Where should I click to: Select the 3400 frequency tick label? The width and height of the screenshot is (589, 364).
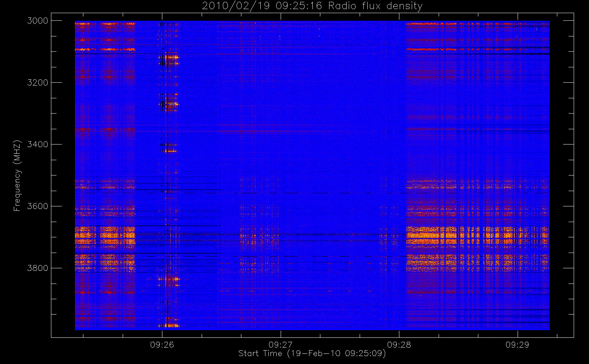38,145
